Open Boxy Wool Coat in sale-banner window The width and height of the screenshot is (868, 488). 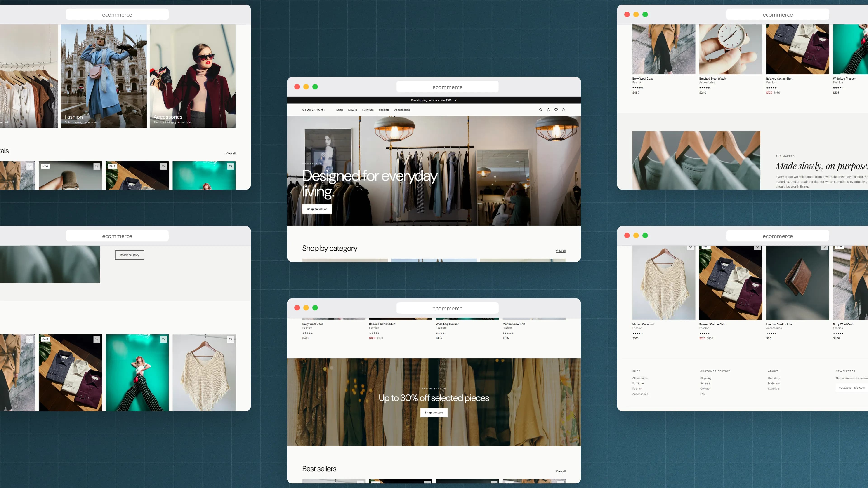312,324
